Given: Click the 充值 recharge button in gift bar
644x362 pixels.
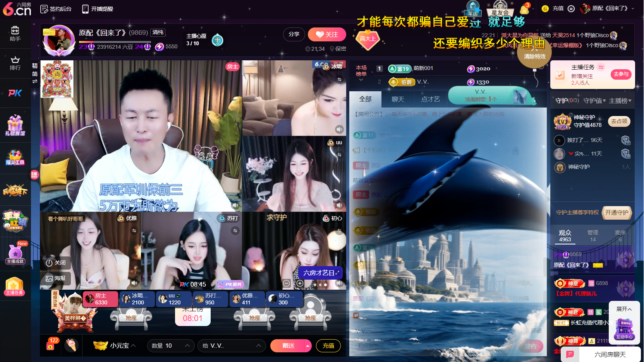Looking at the screenshot, I should tap(328, 346).
